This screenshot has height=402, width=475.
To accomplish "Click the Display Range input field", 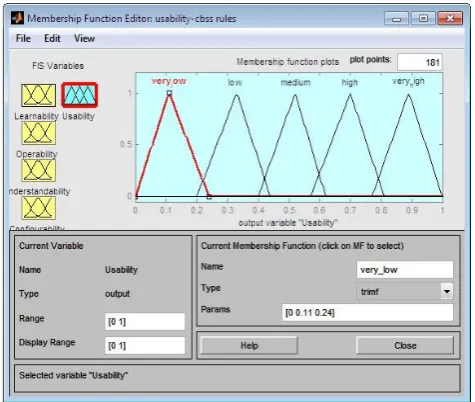I will 145,345.
